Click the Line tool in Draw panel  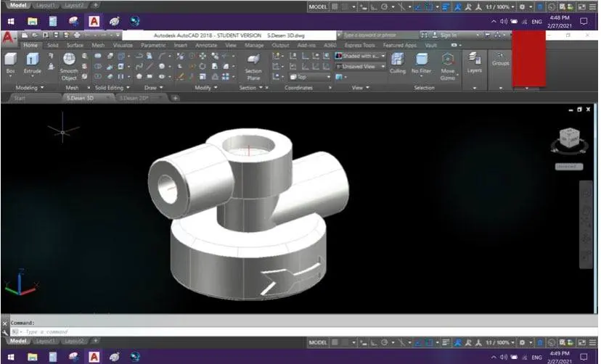[x=150, y=67]
